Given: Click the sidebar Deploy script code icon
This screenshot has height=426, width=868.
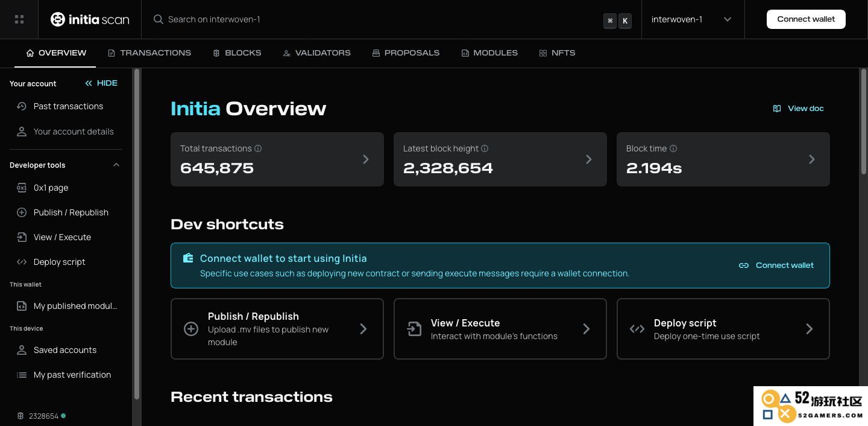Looking at the screenshot, I should click(22, 262).
